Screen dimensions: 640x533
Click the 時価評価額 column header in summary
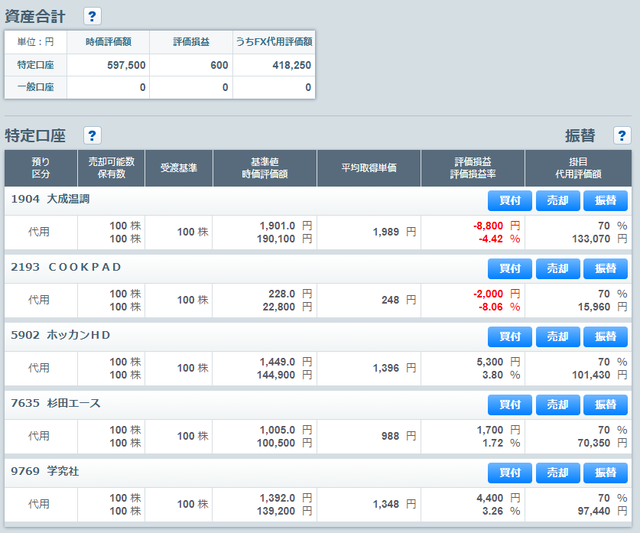(x=109, y=42)
